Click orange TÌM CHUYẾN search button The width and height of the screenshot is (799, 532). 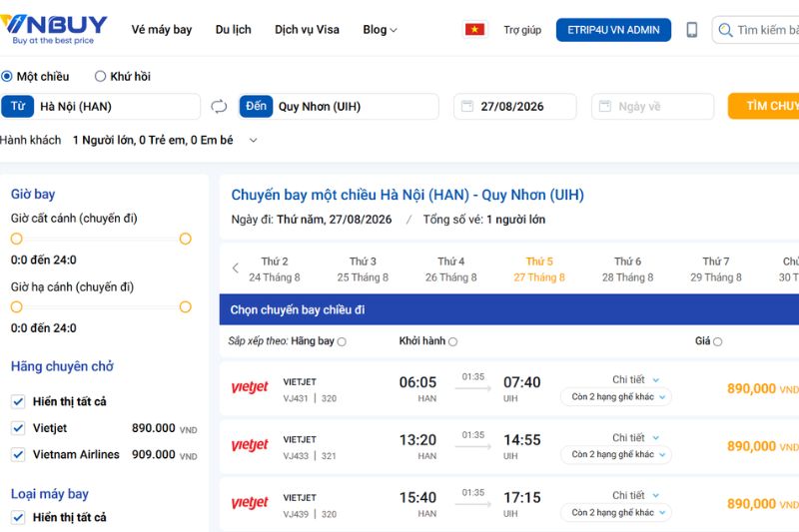(763, 106)
